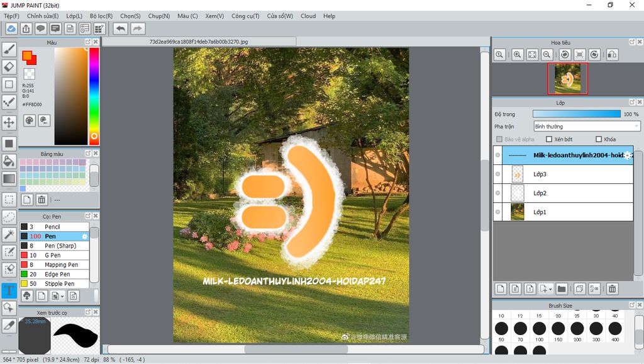Toggle visibility of Milk-ledoanthuylinh2004 text layer
This screenshot has width=644, height=364.
tap(498, 155)
